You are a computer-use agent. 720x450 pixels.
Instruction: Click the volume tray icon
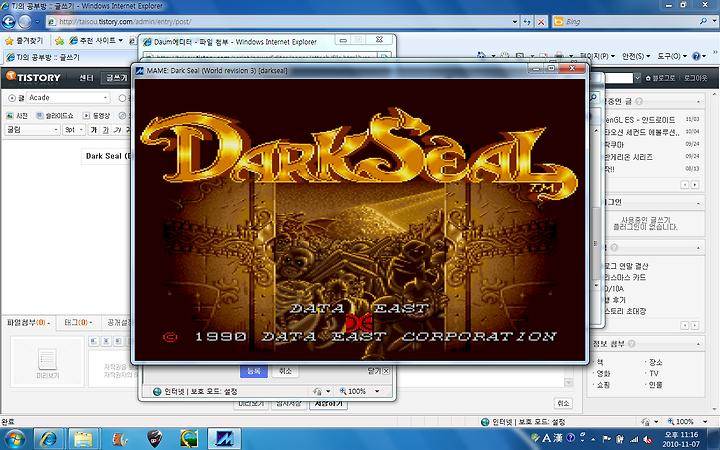click(647, 439)
